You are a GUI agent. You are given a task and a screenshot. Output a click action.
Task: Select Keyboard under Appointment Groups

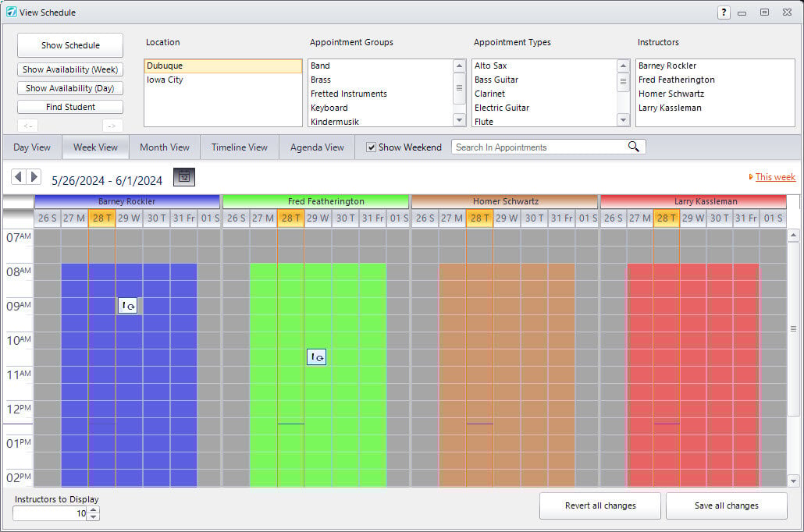[329, 107]
